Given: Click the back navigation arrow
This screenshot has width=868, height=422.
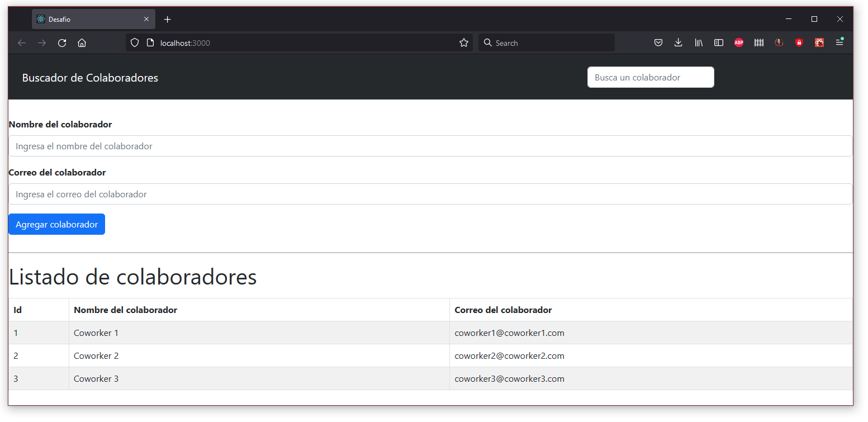Looking at the screenshot, I should point(21,42).
